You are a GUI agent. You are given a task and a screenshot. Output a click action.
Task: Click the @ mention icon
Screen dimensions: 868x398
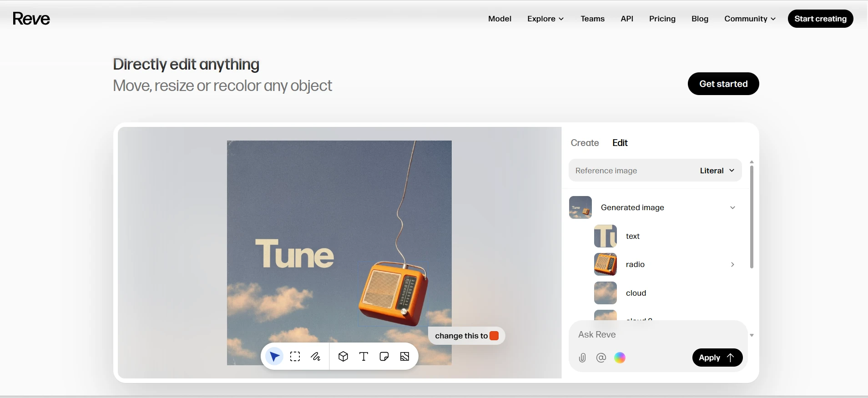(x=601, y=358)
